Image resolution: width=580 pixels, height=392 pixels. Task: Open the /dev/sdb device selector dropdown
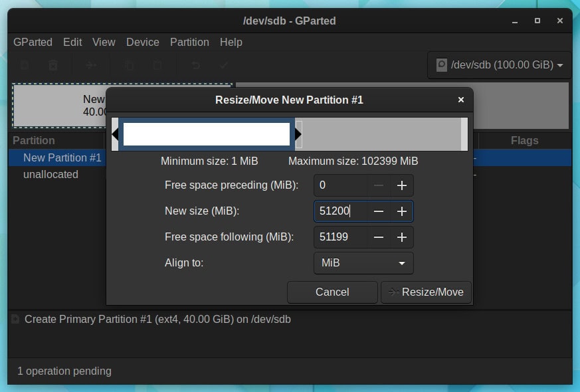point(498,64)
